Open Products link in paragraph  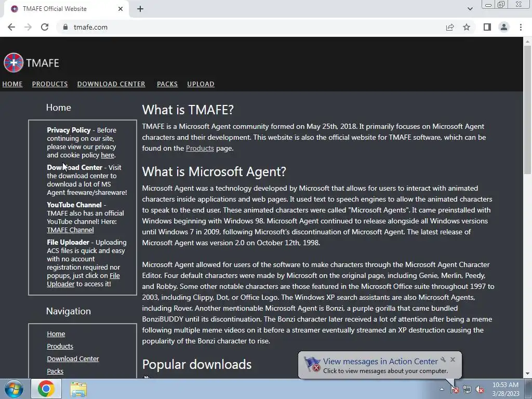[200, 148]
